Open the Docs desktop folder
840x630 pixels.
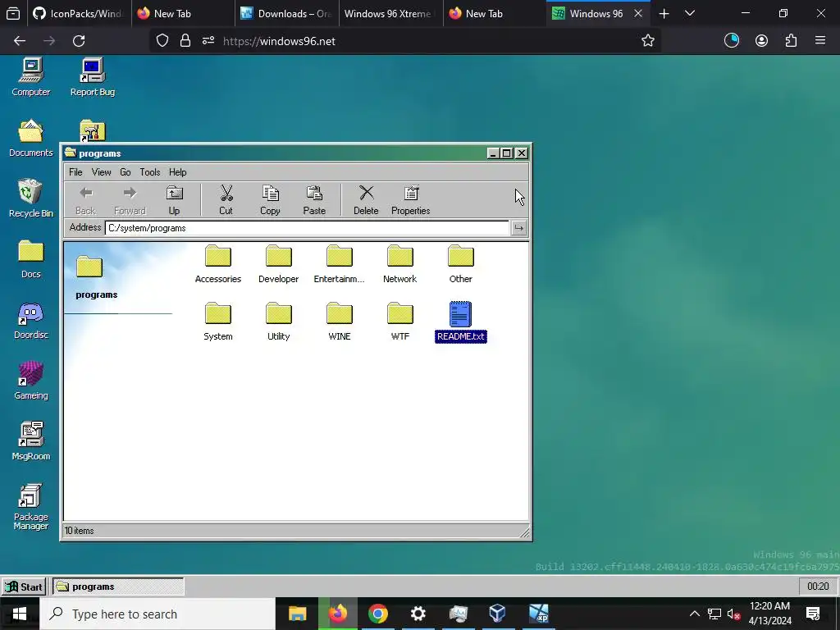coord(31,259)
